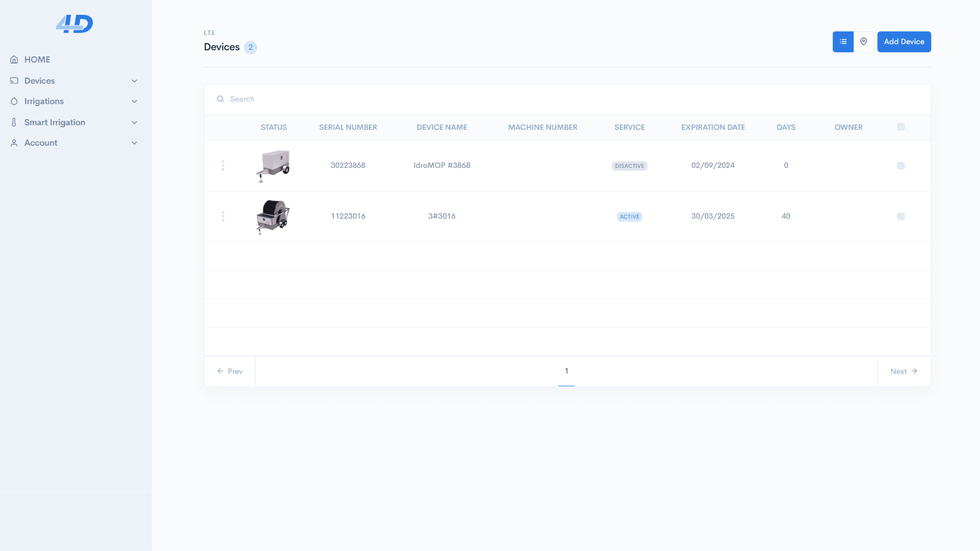980x551 pixels.
Task: Expand the Devices sidebar chevron
Action: (x=134, y=81)
